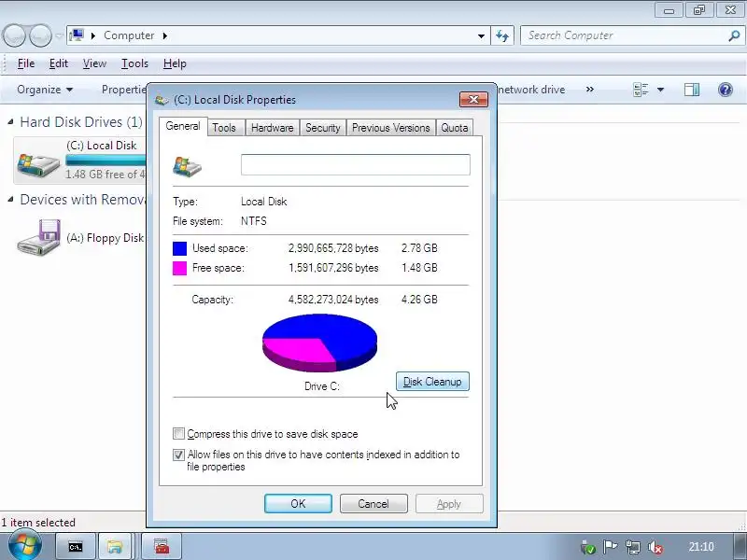Viewport: 747px width, 560px height.
Task: Expand the address bar history dropdown arrow
Action: [481, 35]
